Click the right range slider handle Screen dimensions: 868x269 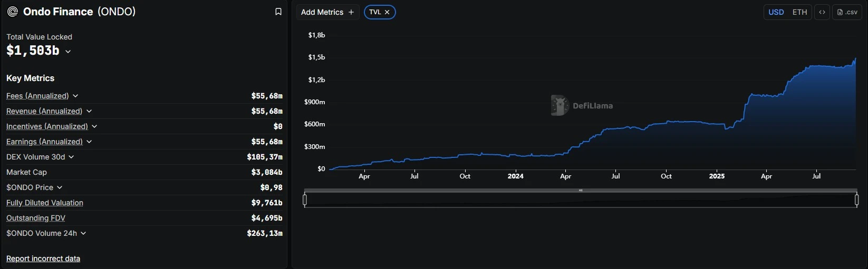tap(856, 200)
